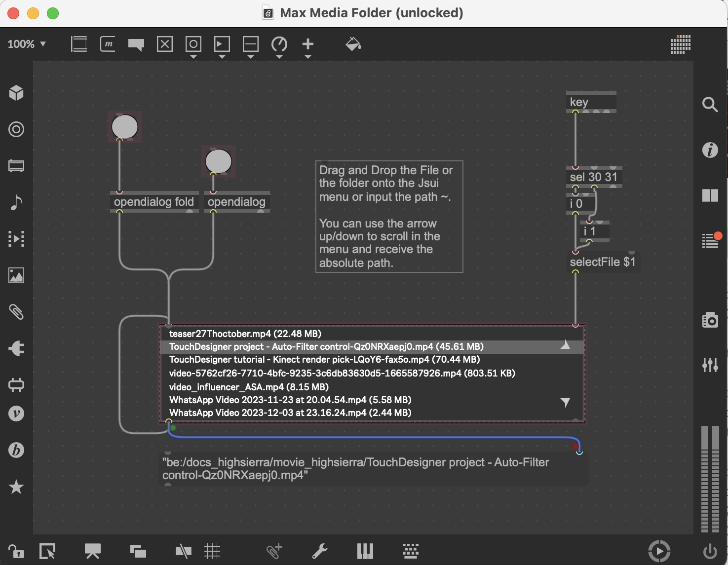Open the Snapshots camera icon

pyautogui.click(x=710, y=320)
